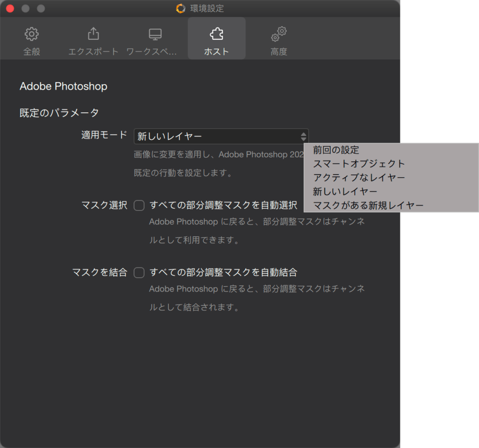Click the ホスト puzzle-piece icon

[x=217, y=34]
